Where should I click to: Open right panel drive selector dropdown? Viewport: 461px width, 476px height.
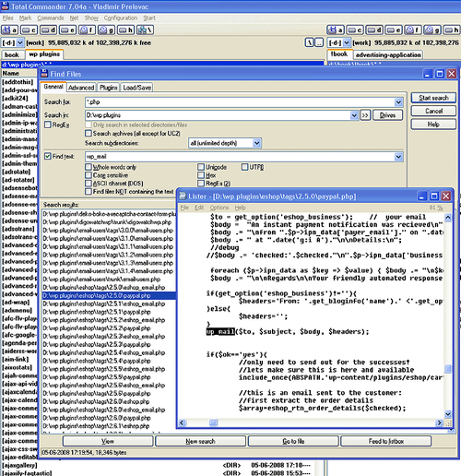(347, 42)
